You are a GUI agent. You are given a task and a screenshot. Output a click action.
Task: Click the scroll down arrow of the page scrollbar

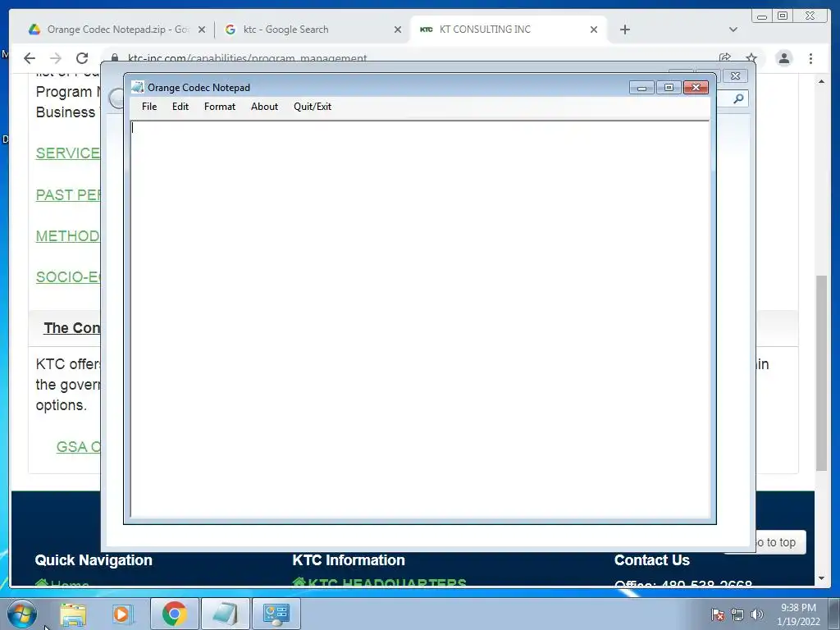click(x=822, y=578)
